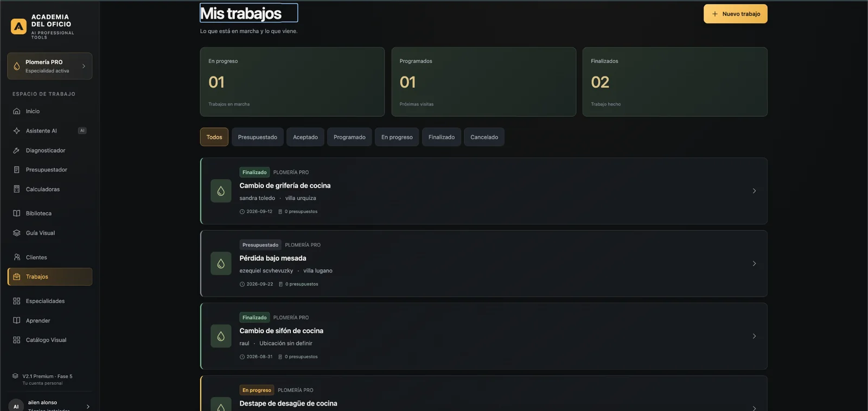This screenshot has width=868, height=411.
Task: Click the Presupuestador document icon
Action: (17, 170)
